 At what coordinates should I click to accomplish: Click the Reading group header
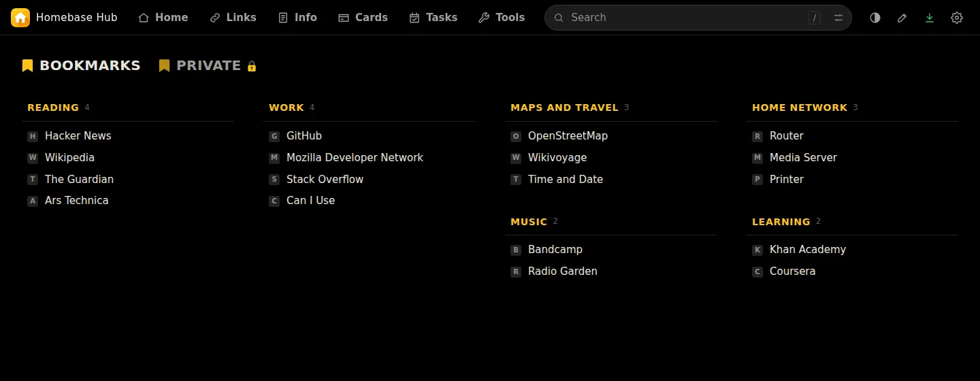53,107
